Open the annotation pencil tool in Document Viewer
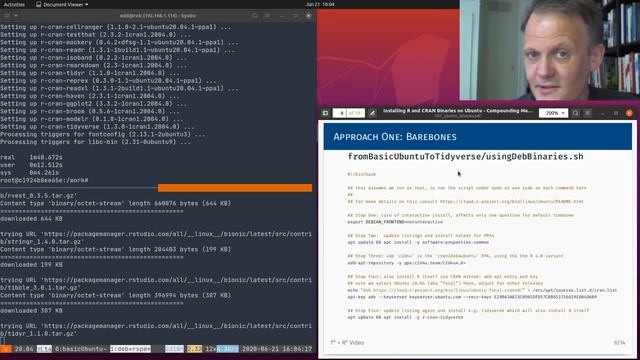The height and width of the screenshot is (360, 640). pyautogui.click(x=372, y=113)
